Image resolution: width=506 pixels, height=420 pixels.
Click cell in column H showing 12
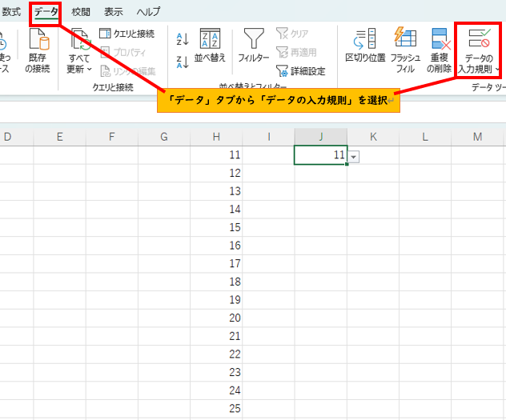216,174
